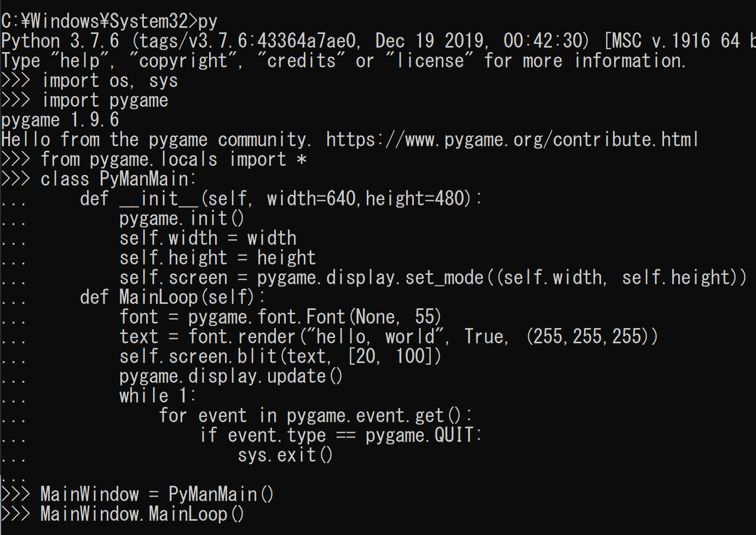Click the 'set_mode' function call text
This screenshot has height=535, width=756.
tap(445, 278)
